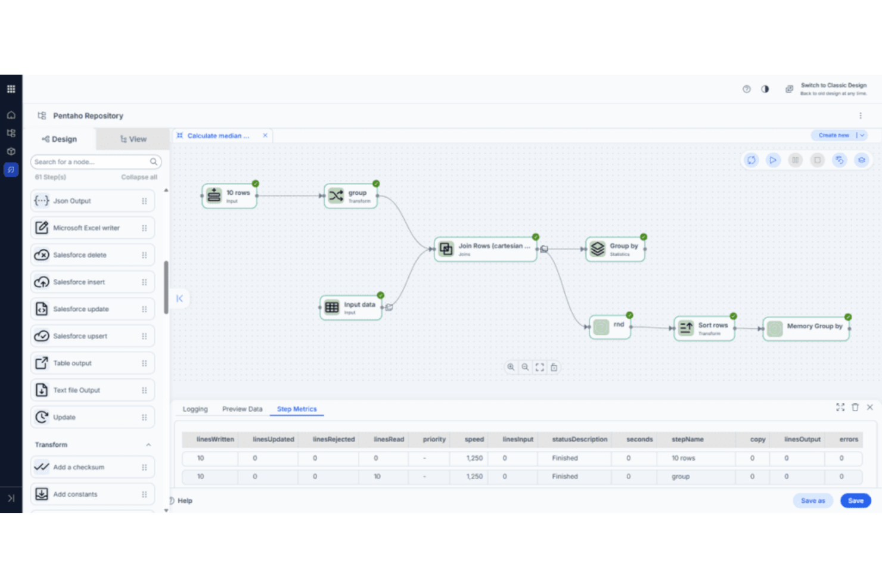The height and width of the screenshot is (588, 882).
Task: Click the home icon in the left rail
Action: (11, 114)
